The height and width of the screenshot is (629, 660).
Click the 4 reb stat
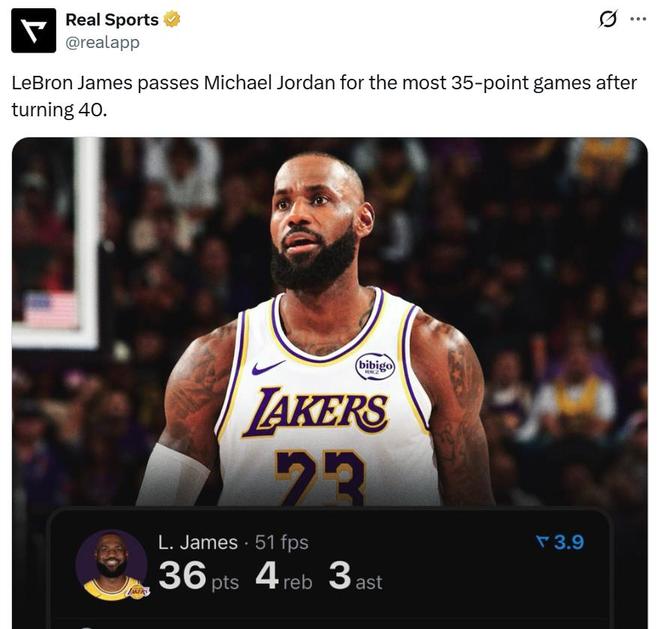click(283, 577)
